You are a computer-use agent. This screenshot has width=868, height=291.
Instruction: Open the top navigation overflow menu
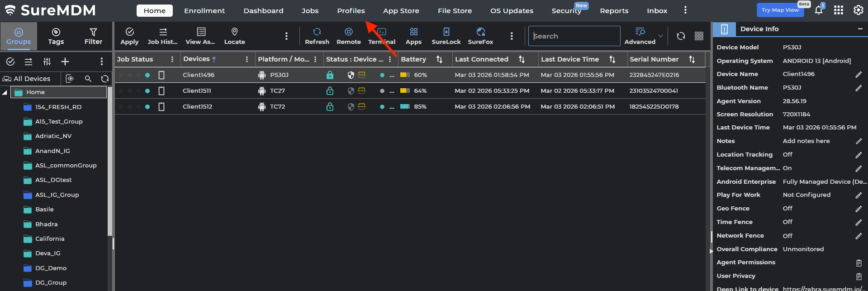685,10
